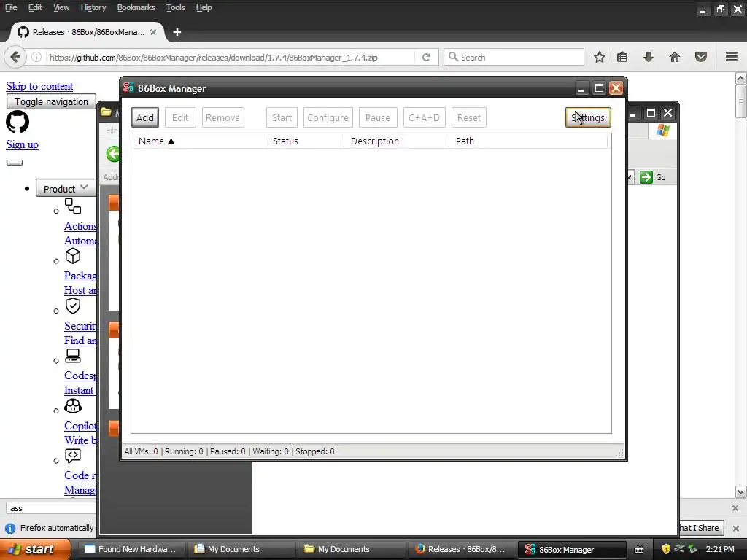This screenshot has height=560, width=747.
Task: Show bookmarks list icon
Action: [x=622, y=57]
